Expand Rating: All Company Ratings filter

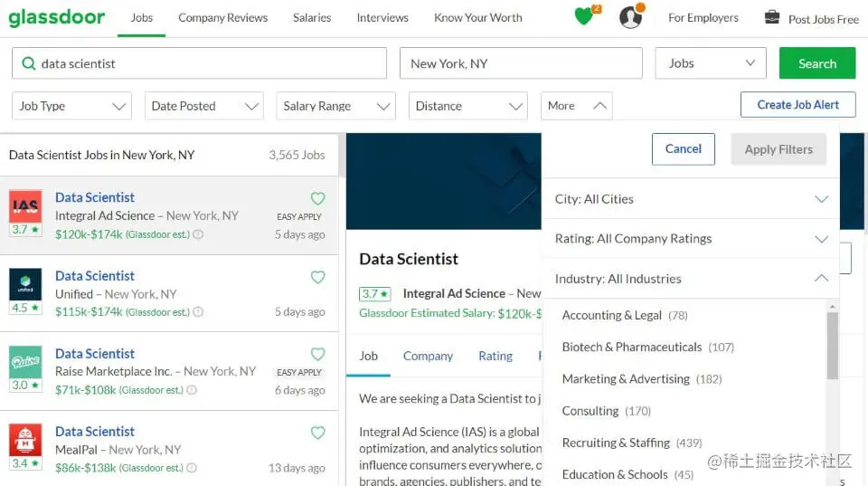point(691,239)
